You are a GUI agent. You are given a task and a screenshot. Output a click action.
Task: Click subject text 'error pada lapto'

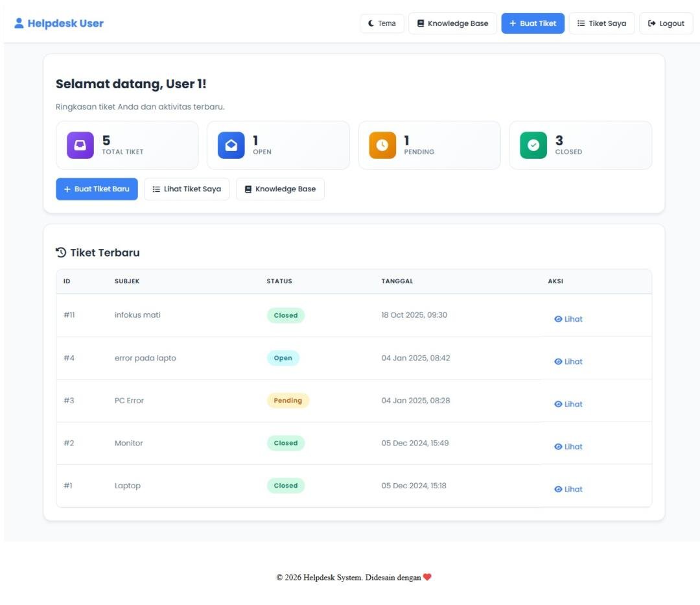click(145, 358)
